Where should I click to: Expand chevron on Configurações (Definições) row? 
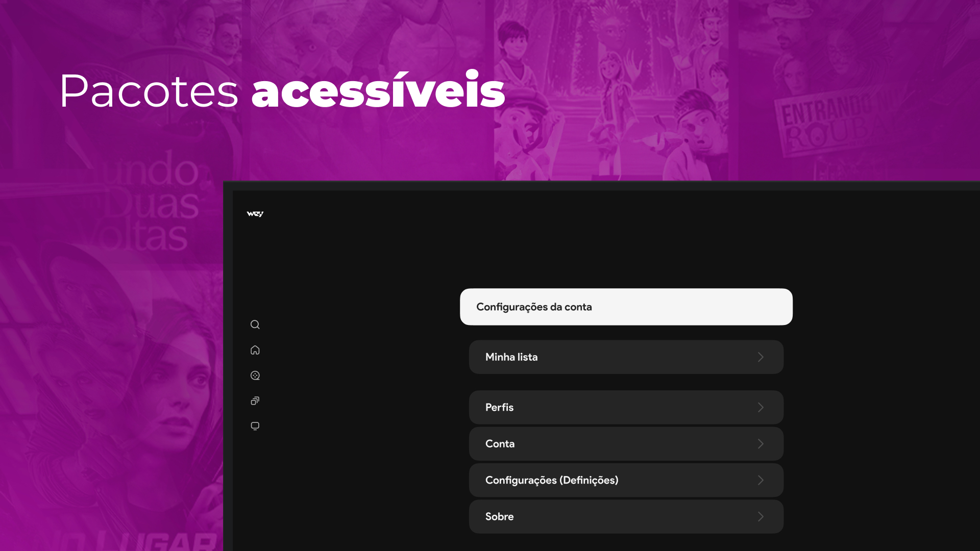(761, 480)
